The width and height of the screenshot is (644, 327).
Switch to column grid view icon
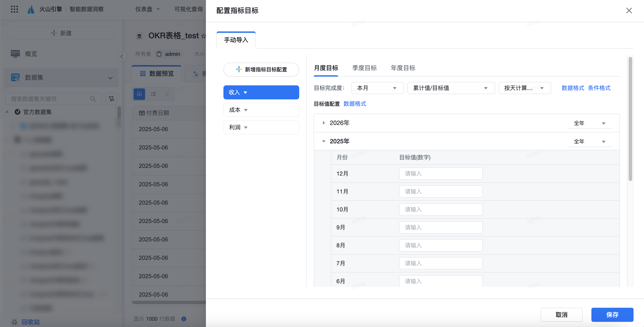point(139,94)
